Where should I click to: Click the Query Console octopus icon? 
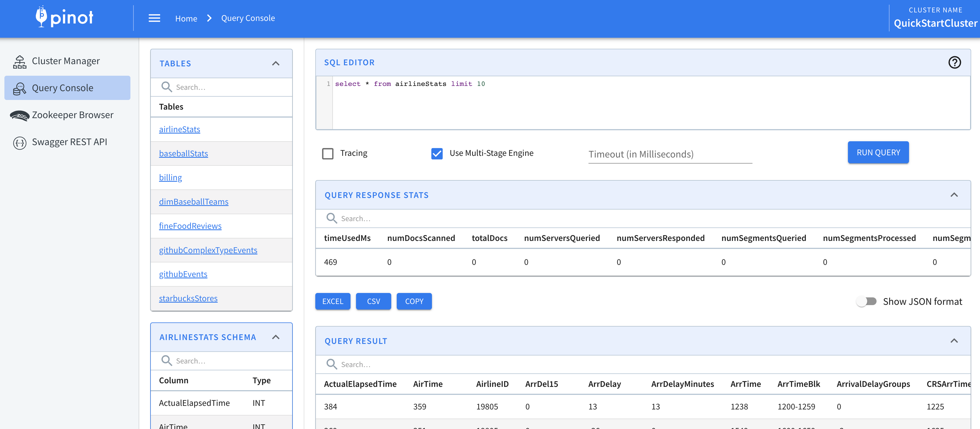(20, 88)
